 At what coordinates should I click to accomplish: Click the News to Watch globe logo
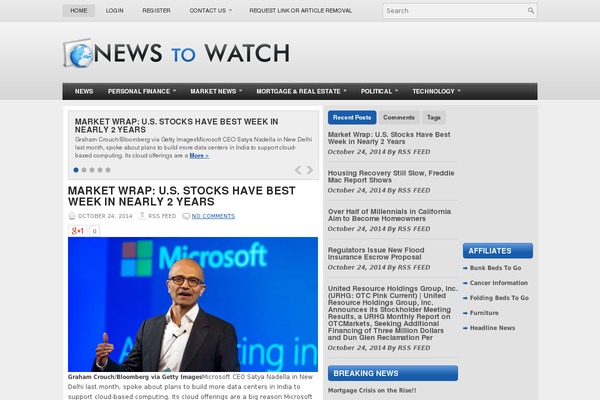tap(78, 53)
